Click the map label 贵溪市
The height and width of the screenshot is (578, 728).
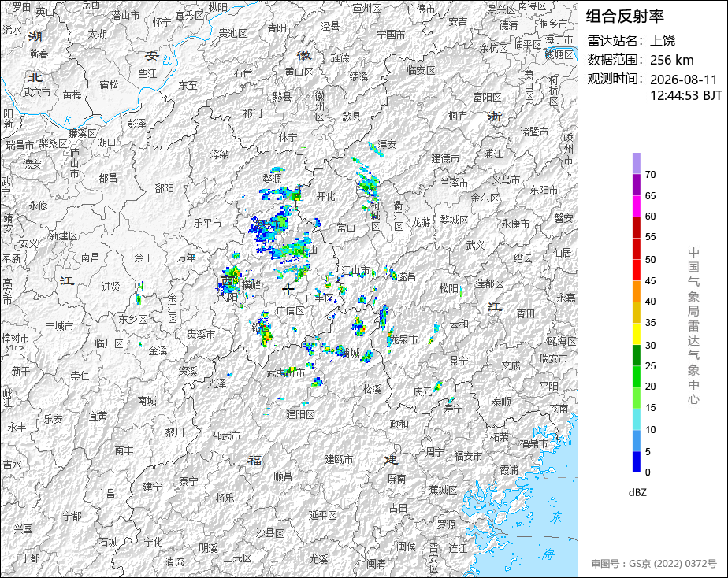coord(201,334)
